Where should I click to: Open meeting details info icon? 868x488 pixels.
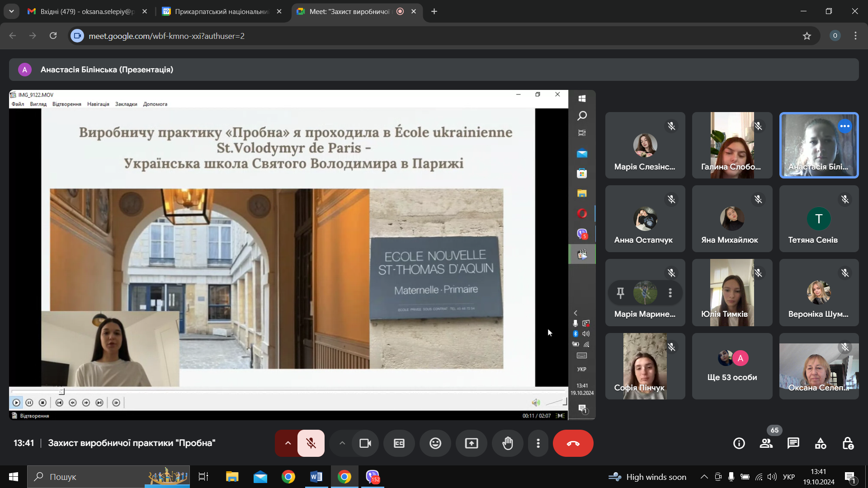tap(739, 443)
